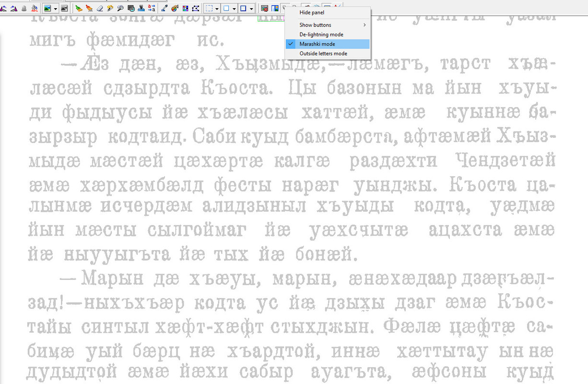Viewport: 588px width, 384px height.
Task: Select the polygon nodes selection tool
Action: [x=195, y=9]
